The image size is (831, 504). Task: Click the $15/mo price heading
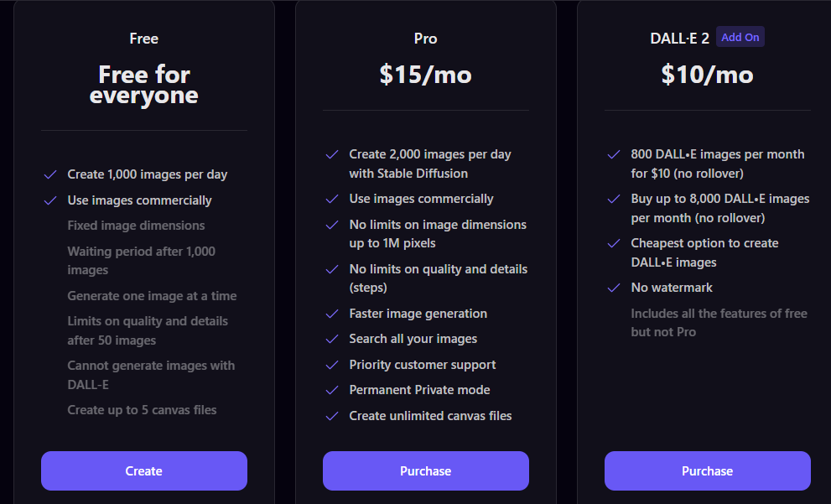pos(426,75)
